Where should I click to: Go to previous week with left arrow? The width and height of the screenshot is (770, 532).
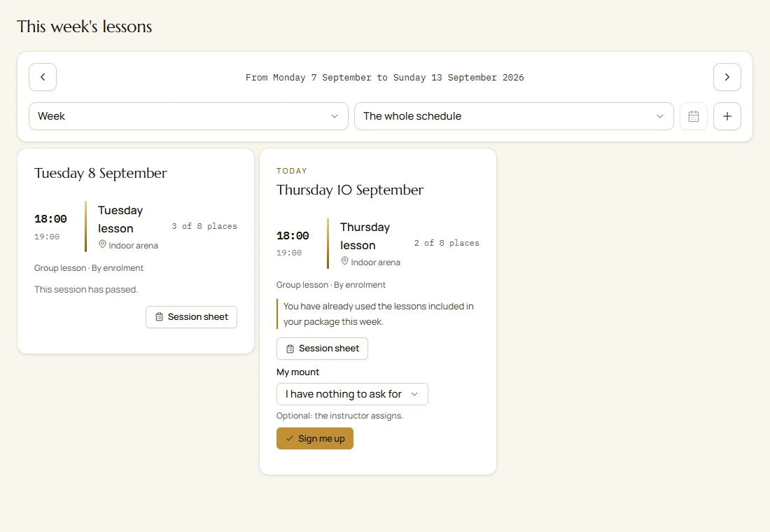pyautogui.click(x=43, y=77)
